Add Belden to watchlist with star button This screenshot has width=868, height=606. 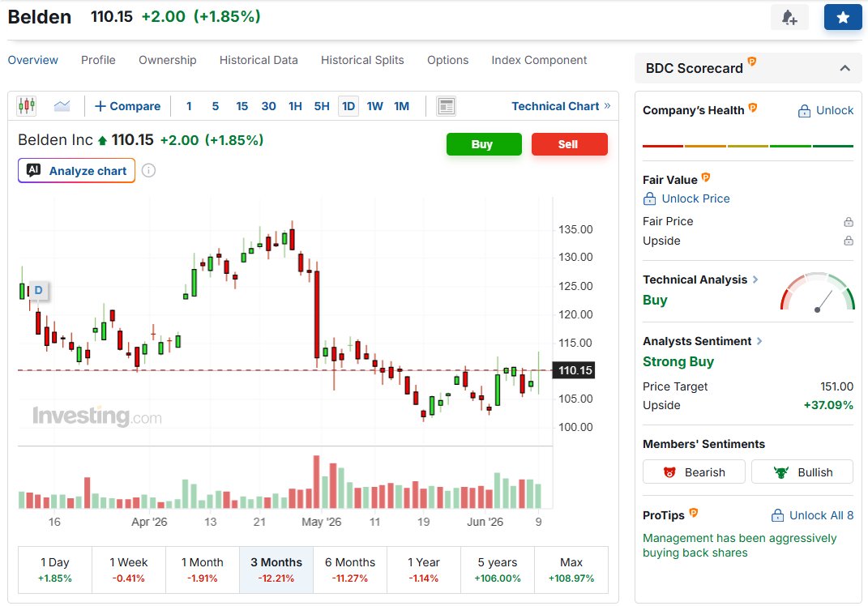click(x=843, y=17)
